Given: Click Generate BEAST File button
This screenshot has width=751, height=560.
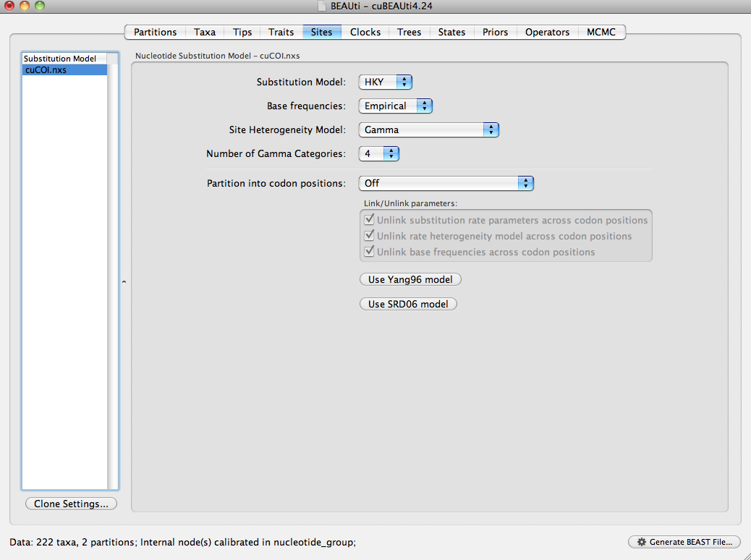Looking at the screenshot, I should coord(684,543).
